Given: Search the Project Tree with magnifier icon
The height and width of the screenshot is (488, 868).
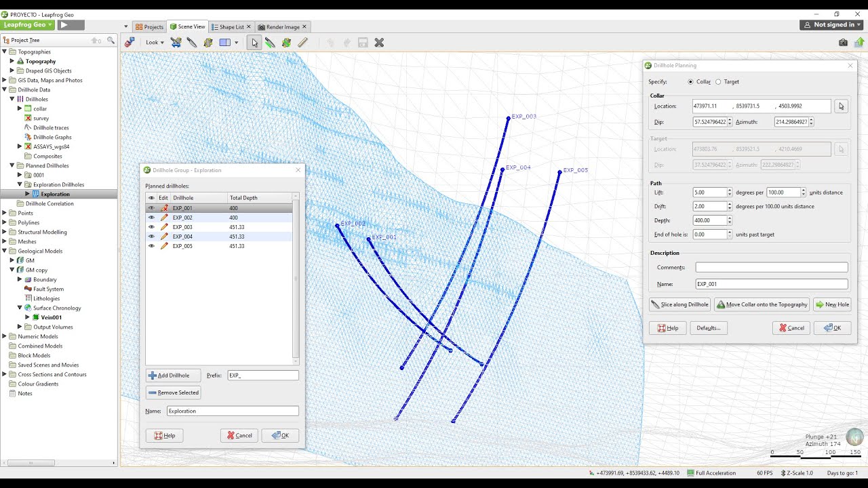Looking at the screenshot, I should 111,41.
